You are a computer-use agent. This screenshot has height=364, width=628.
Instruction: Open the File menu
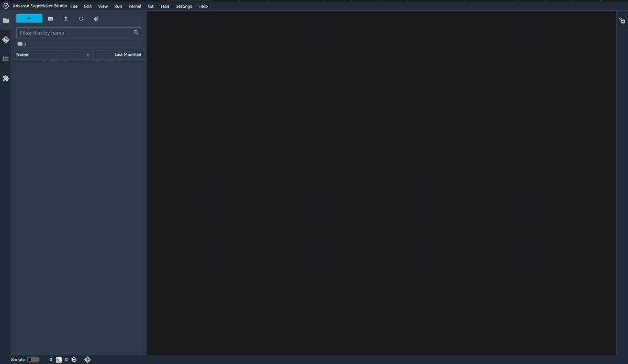[74, 6]
